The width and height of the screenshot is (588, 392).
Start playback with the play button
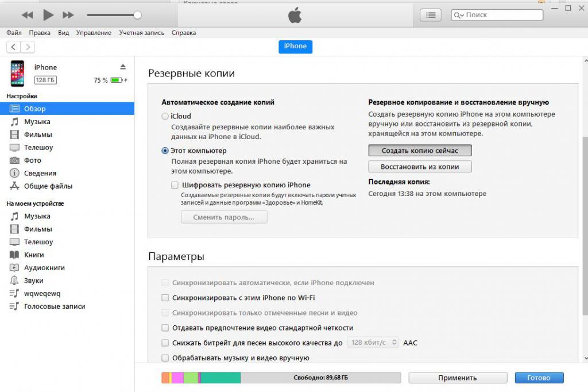pos(48,15)
